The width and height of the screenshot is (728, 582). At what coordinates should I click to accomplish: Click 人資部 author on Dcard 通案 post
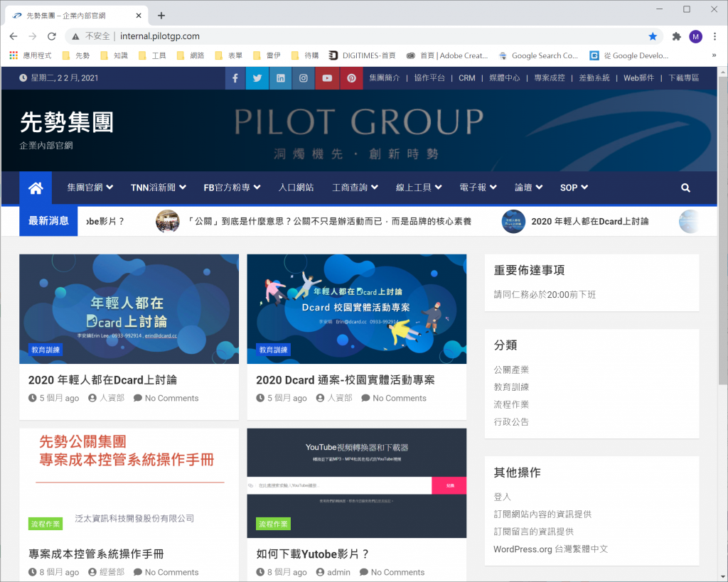(x=340, y=398)
